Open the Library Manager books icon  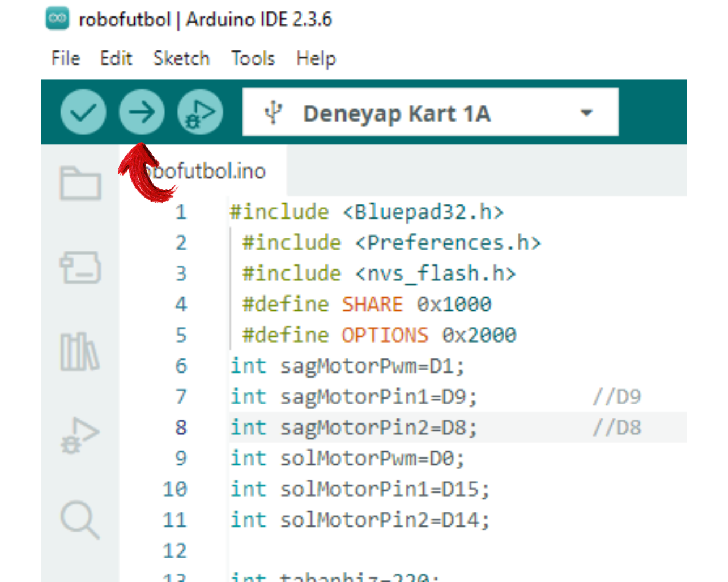(80, 352)
